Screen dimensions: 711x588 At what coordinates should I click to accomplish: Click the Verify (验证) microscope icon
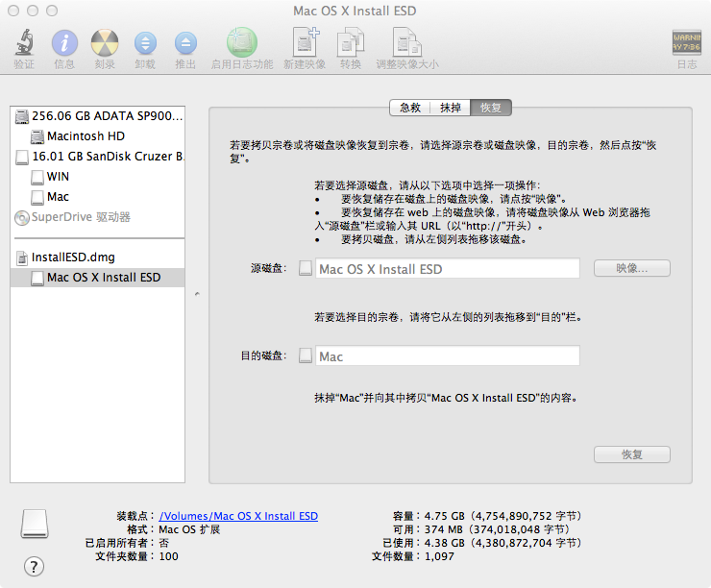click(x=24, y=42)
